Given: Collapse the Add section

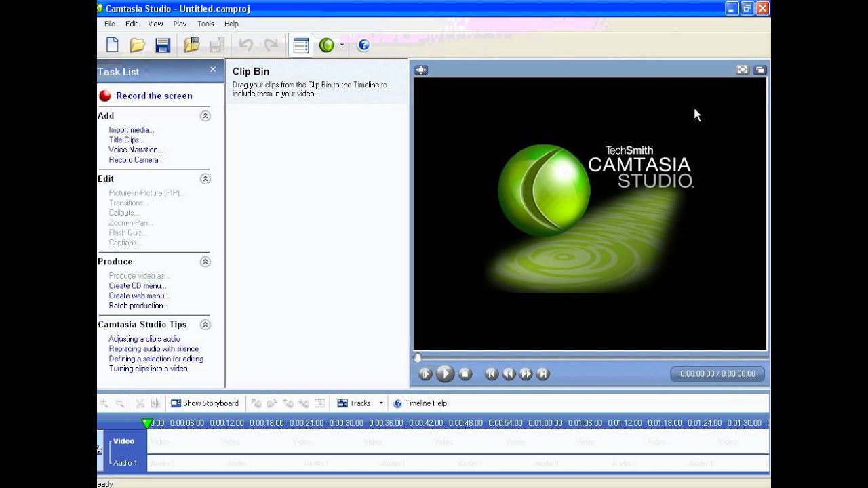Looking at the screenshot, I should 205,116.
